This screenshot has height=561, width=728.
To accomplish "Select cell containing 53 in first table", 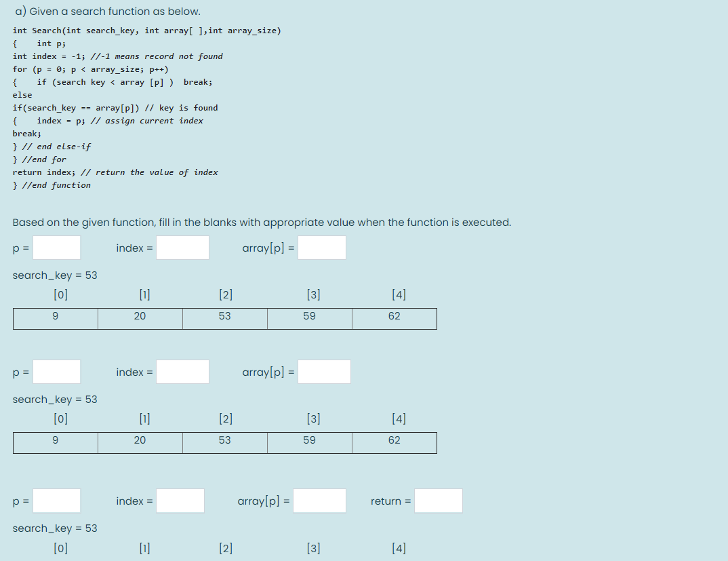I will 224,318.
